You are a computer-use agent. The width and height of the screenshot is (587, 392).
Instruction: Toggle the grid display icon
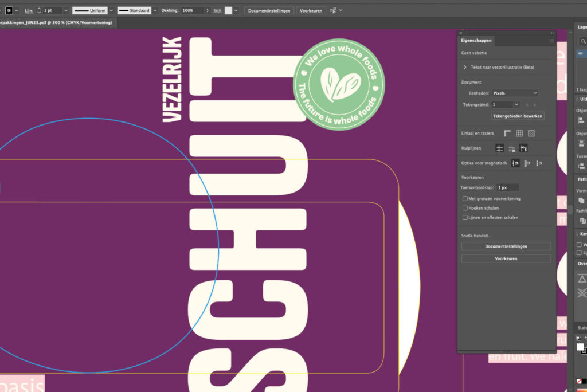[x=519, y=133]
